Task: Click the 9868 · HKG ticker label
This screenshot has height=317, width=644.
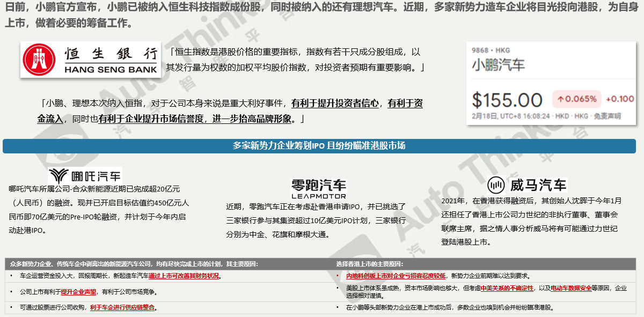Action: point(491,50)
